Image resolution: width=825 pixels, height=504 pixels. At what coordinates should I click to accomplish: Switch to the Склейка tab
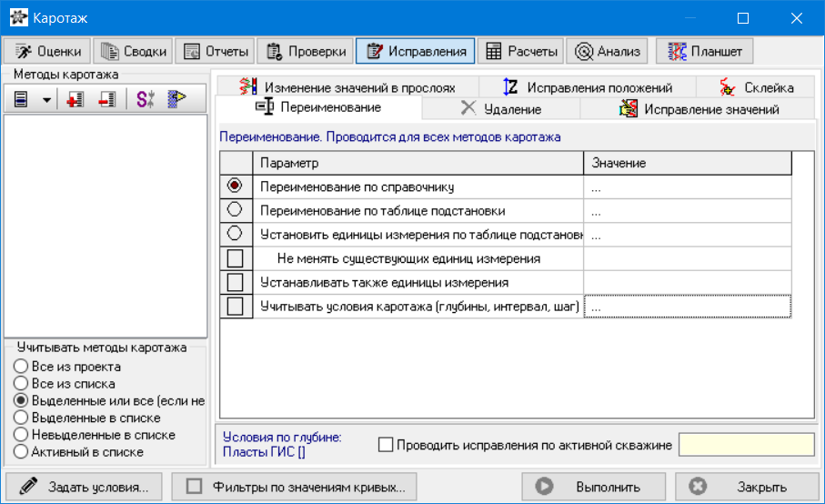click(756, 86)
